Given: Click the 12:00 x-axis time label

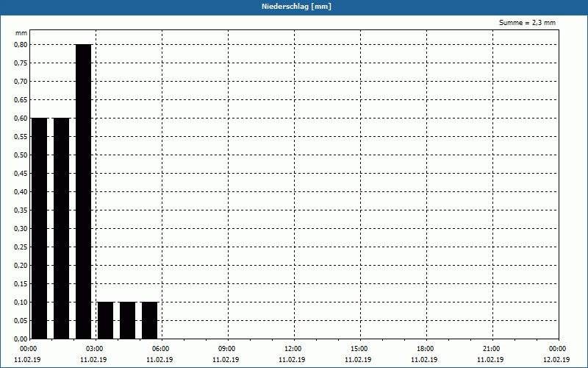Looking at the screenshot, I should tap(293, 349).
